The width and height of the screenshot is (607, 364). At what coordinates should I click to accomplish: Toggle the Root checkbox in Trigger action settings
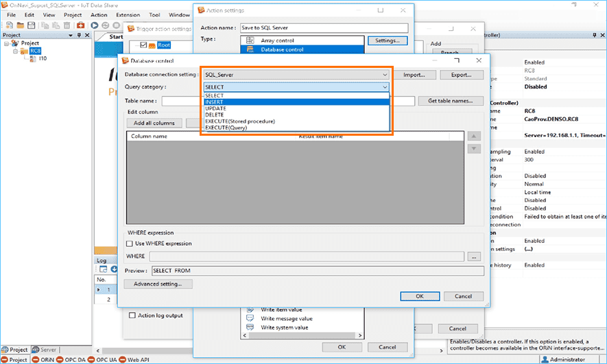click(x=143, y=45)
